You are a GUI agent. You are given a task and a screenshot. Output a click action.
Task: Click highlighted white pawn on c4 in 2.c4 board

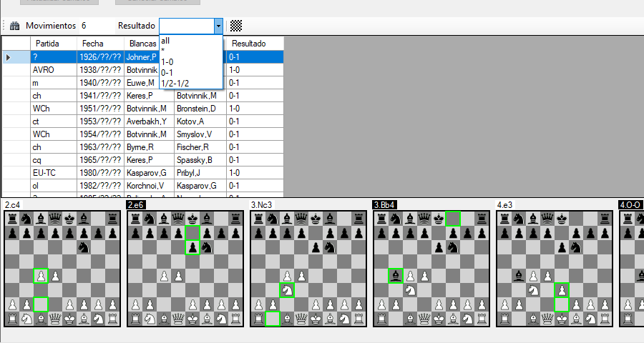[41, 276]
